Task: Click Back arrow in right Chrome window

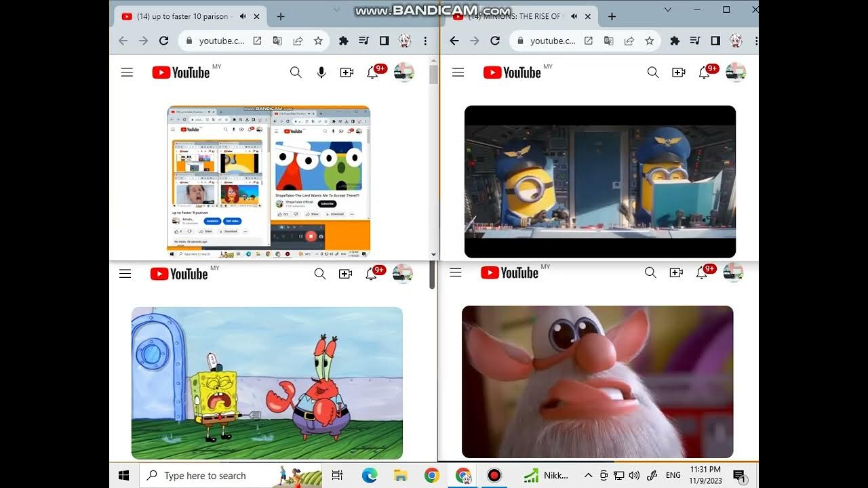Action: click(454, 41)
